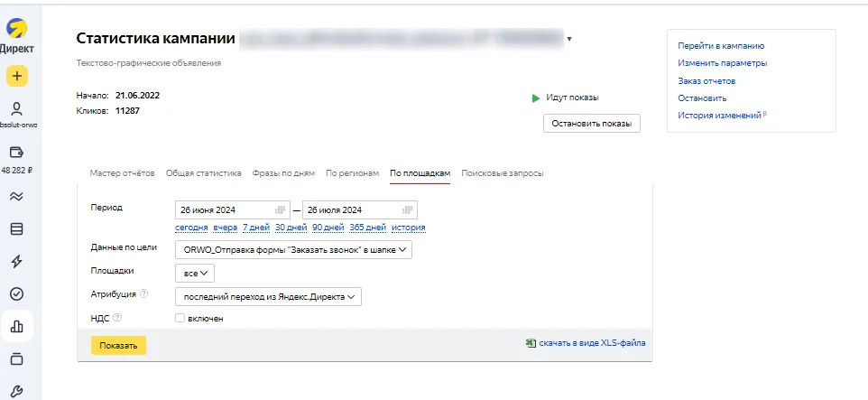Click the XLS file icon
Screen dimensions: 868x400
tap(531, 343)
